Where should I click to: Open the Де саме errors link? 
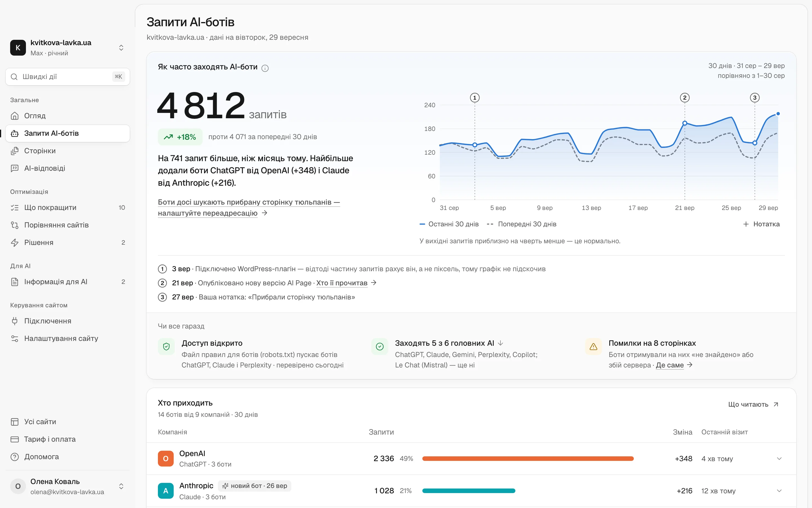coord(674,365)
